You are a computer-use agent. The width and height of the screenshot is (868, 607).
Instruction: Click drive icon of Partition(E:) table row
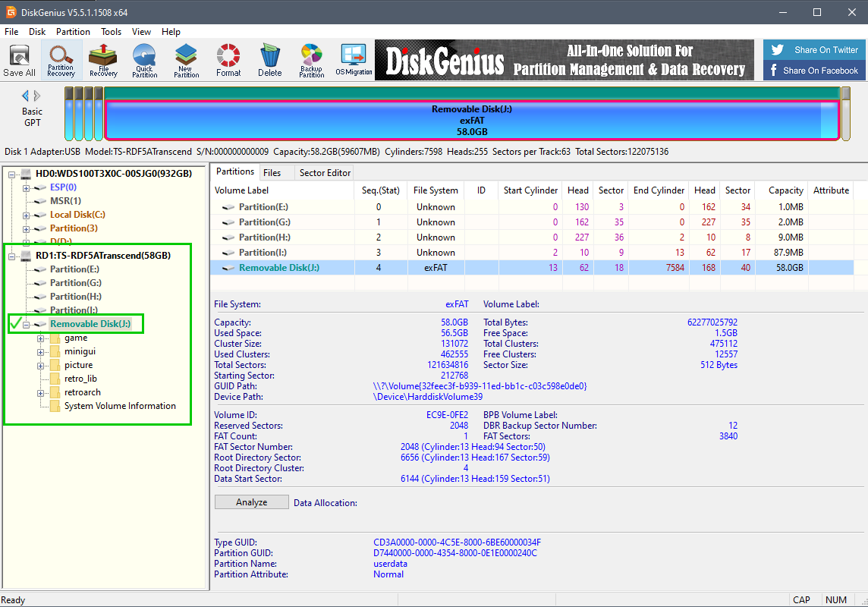[x=228, y=207]
